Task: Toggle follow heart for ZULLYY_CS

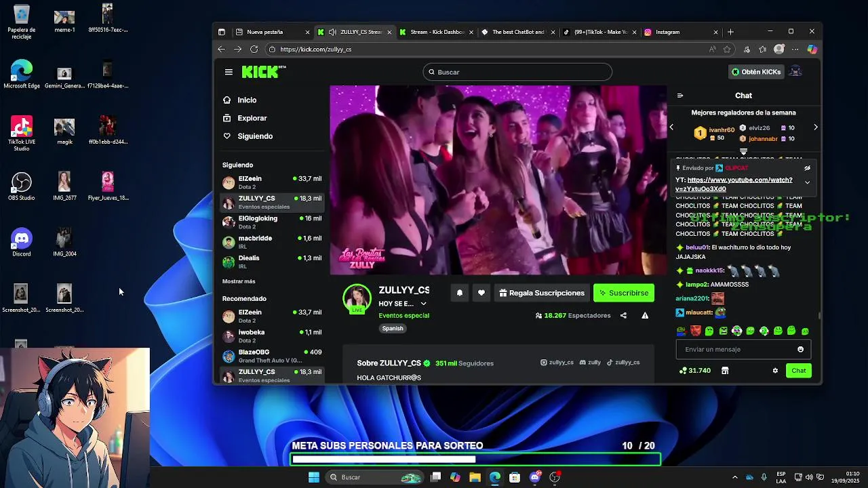Action: coord(481,293)
